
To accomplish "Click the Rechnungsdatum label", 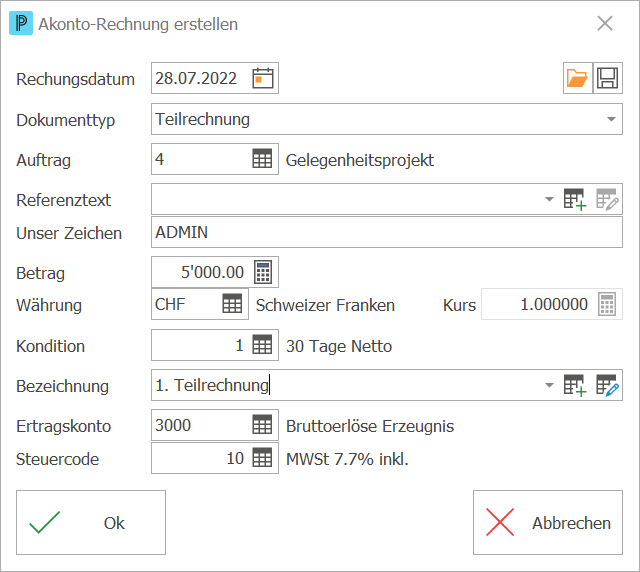I will pyautogui.click(x=76, y=80).
